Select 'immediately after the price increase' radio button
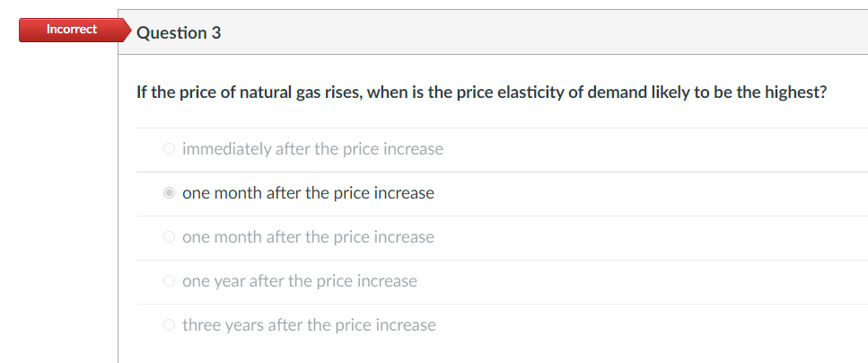 (x=170, y=148)
